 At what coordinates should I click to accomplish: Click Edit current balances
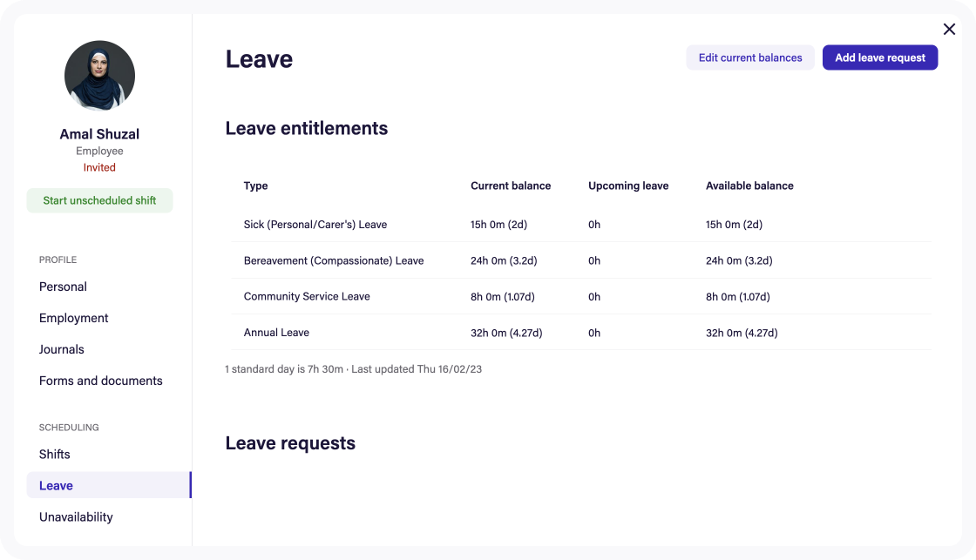tap(749, 57)
